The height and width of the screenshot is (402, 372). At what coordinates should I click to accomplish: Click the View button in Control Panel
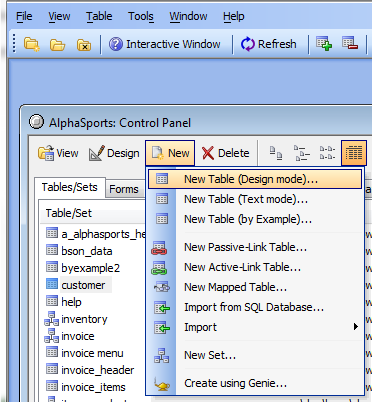point(58,153)
